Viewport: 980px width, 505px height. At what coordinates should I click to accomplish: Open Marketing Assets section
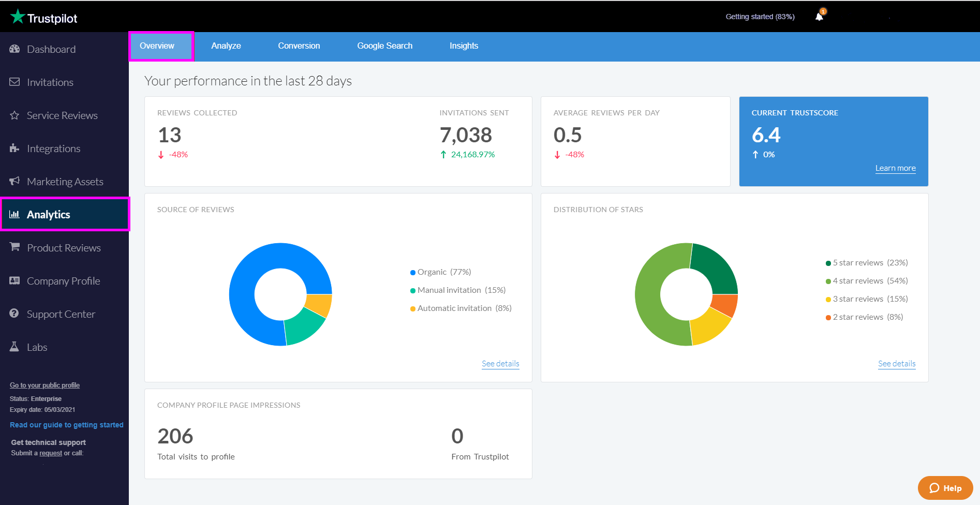point(64,182)
